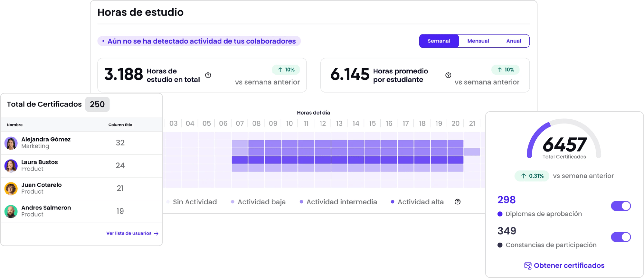The image size is (644, 278).
Task: Switch to the Semanal view
Action: tap(439, 41)
